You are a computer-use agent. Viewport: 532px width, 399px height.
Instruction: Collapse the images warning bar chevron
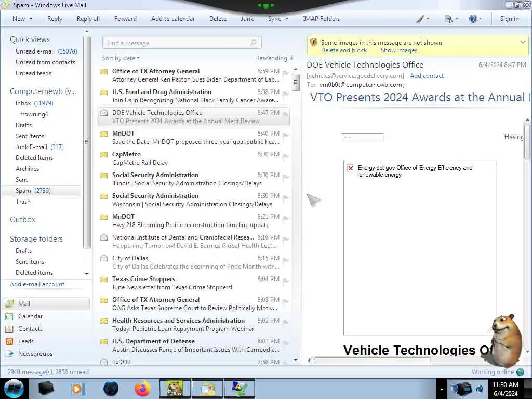[523, 42]
